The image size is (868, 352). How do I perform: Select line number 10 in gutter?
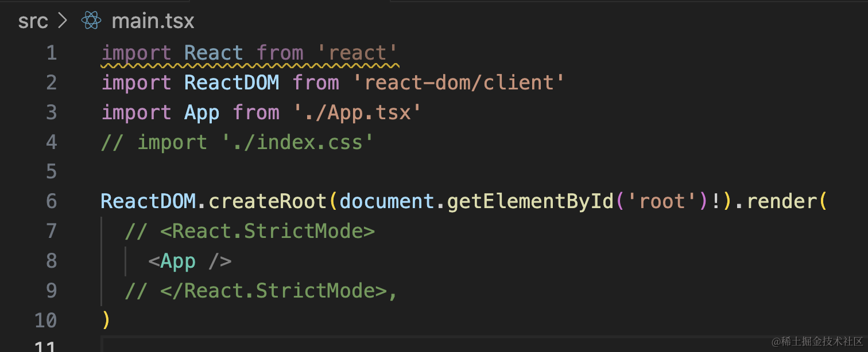click(x=46, y=320)
